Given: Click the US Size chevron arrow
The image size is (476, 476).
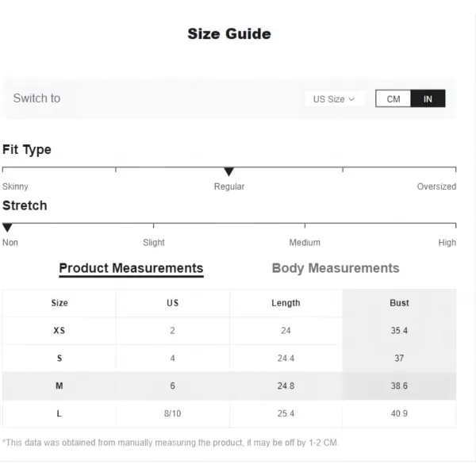Looking at the screenshot, I should (351, 99).
